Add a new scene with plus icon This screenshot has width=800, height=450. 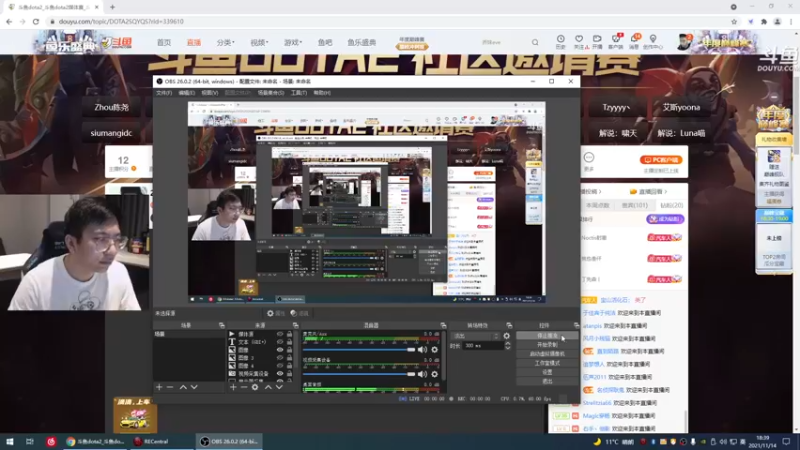pos(159,387)
